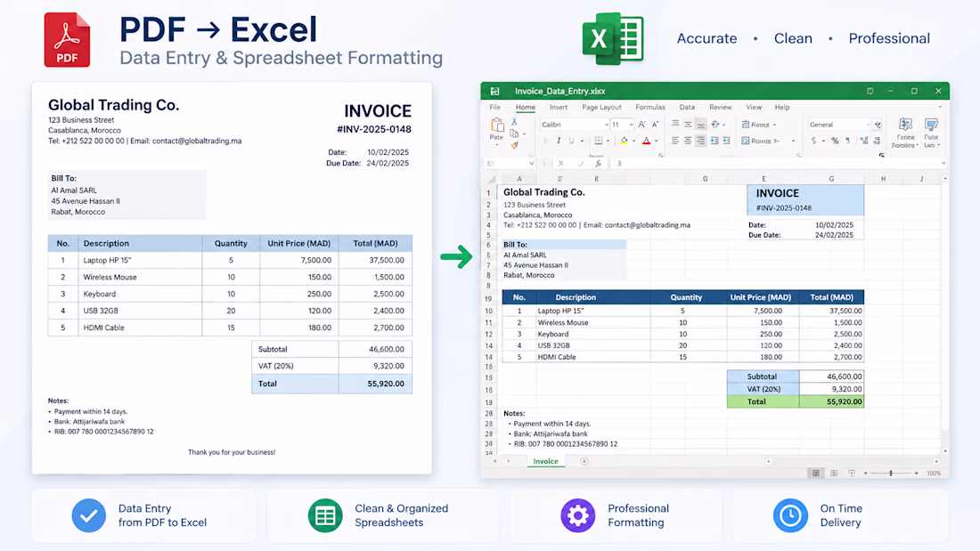The height and width of the screenshot is (551, 980).
Task: Apply the Borders button
Action: (x=598, y=141)
